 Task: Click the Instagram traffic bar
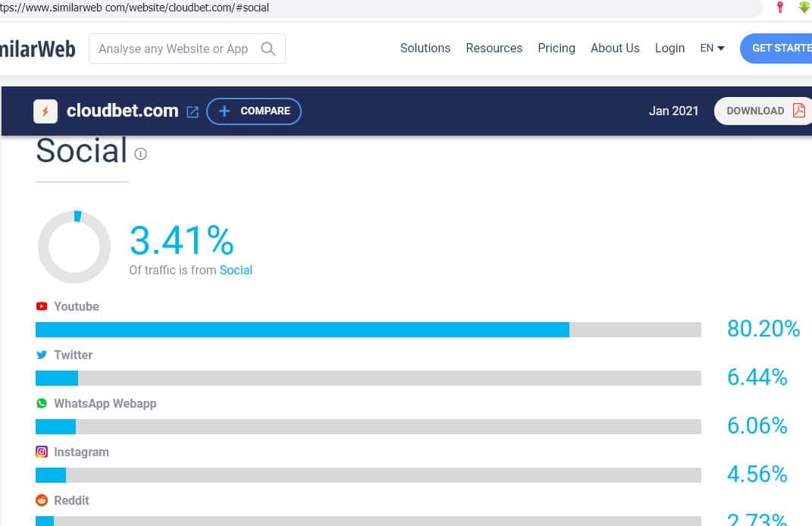coord(368,475)
